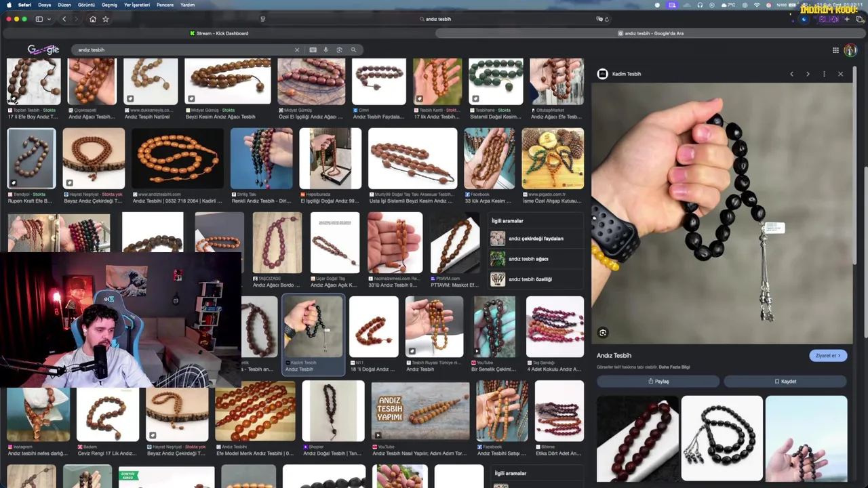Screen dimensions: 868x488
Task: Open andiztesbihi.com black background thumbnail
Action: pyautogui.click(x=178, y=159)
